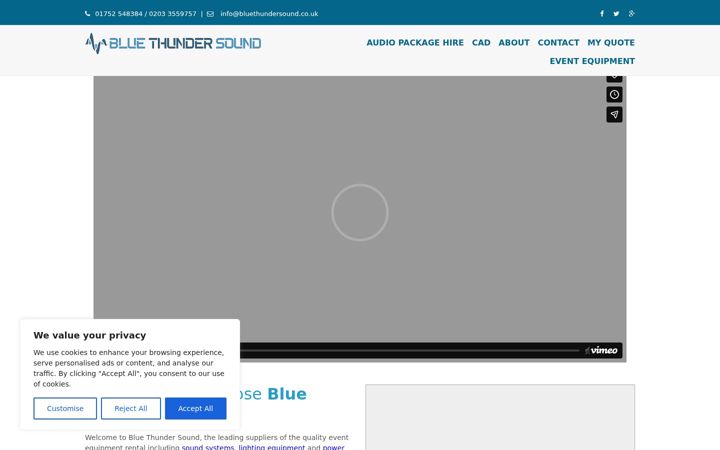
Task: Open the Event Equipment menu
Action: pos(592,61)
